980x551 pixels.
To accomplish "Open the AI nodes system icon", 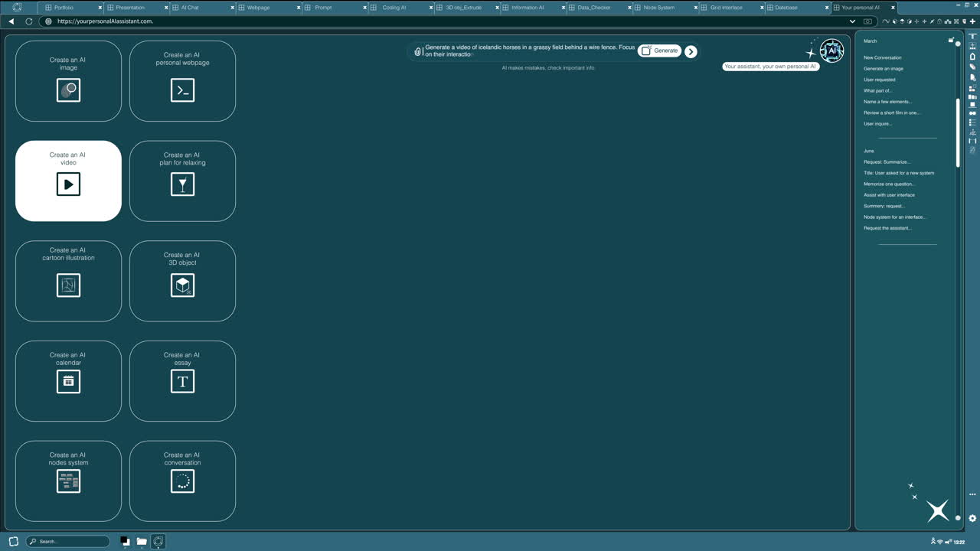I will pos(68,481).
